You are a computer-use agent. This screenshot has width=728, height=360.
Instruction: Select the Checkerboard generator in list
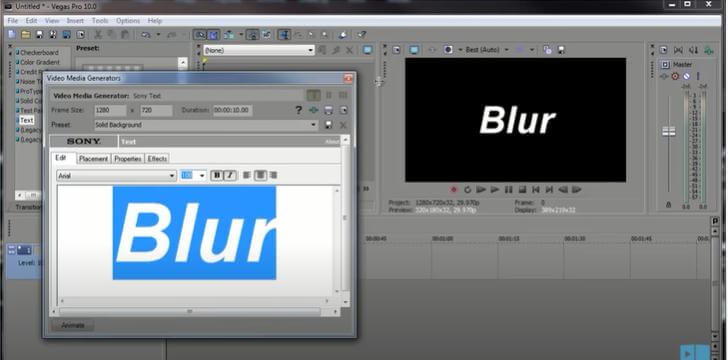pos(39,52)
